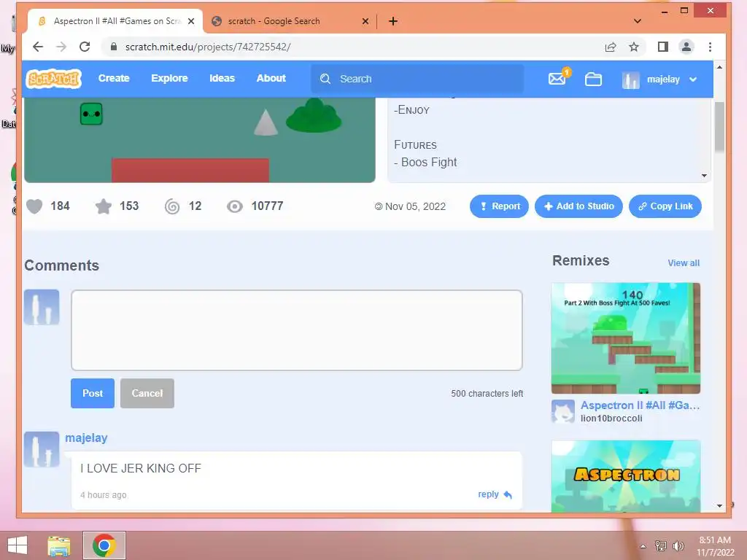747x560 pixels.
Task: Click the Copy Link button
Action: (x=665, y=206)
